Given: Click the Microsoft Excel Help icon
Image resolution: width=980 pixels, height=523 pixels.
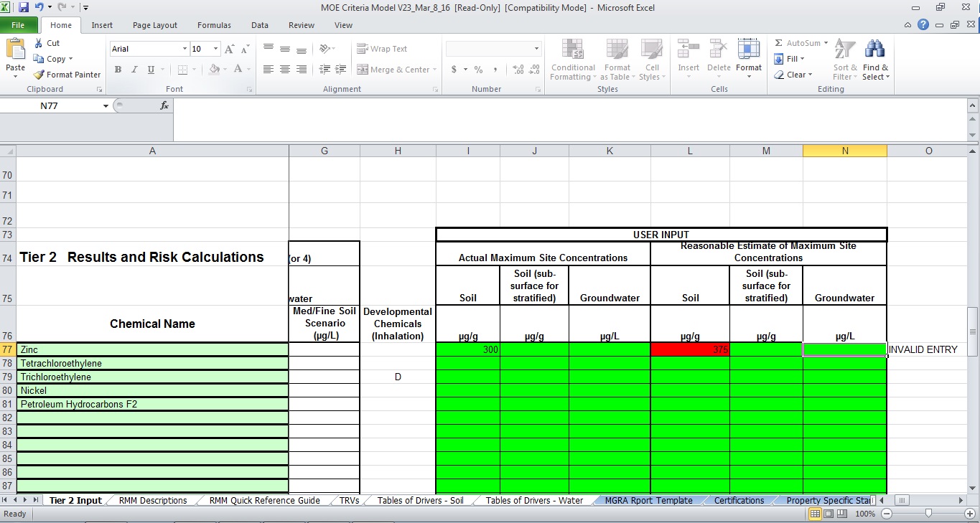Looking at the screenshot, I should (x=923, y=25).
